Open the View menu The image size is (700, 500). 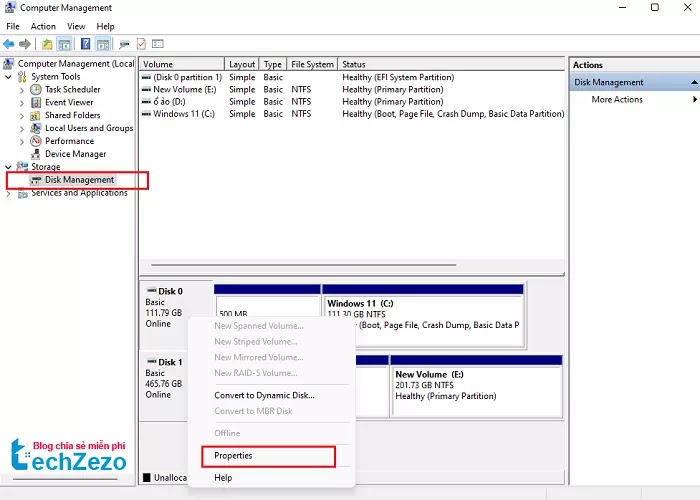click(76, 26)
